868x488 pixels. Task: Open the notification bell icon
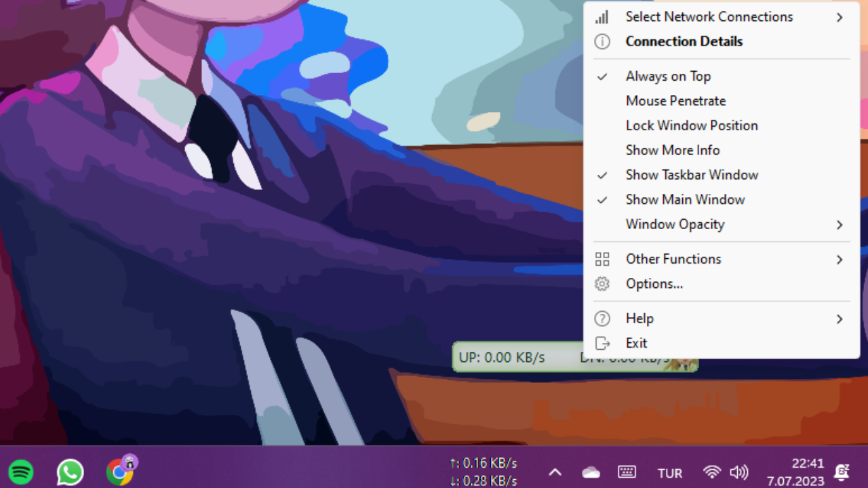842,472
